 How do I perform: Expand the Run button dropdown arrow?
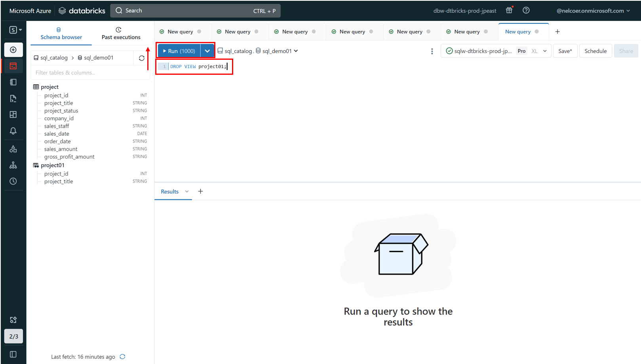[x=207, y=51]
